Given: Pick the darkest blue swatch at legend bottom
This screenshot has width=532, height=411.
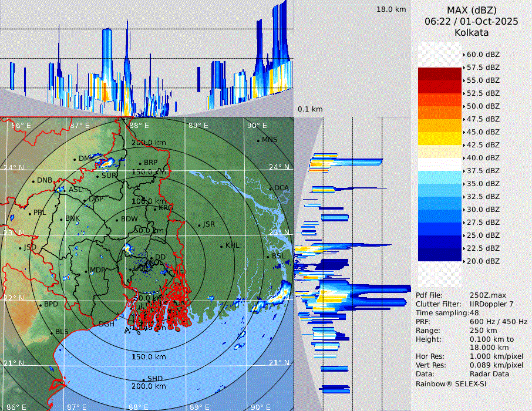Looking at the screenshot, I should [x=440, y=254].
